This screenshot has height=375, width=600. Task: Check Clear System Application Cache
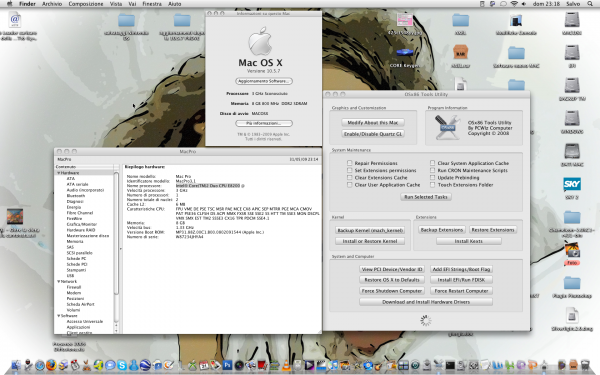coord(432,163)
